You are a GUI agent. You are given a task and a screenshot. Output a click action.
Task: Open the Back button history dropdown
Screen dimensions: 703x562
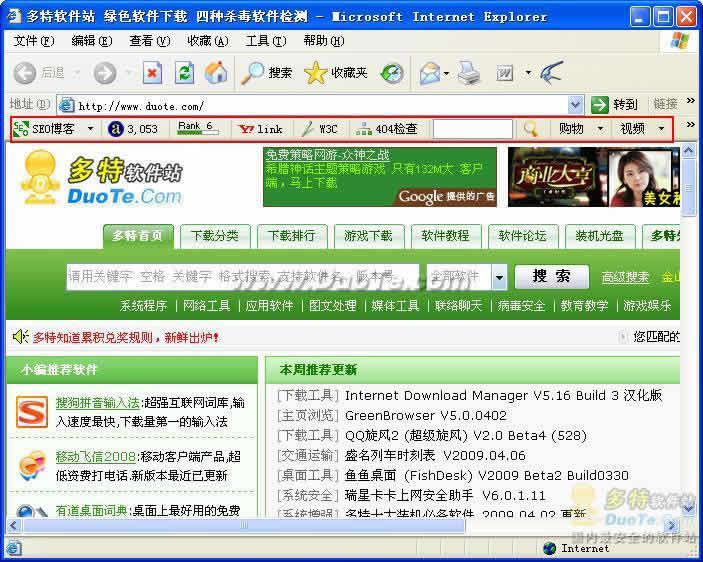pos(78,73)
